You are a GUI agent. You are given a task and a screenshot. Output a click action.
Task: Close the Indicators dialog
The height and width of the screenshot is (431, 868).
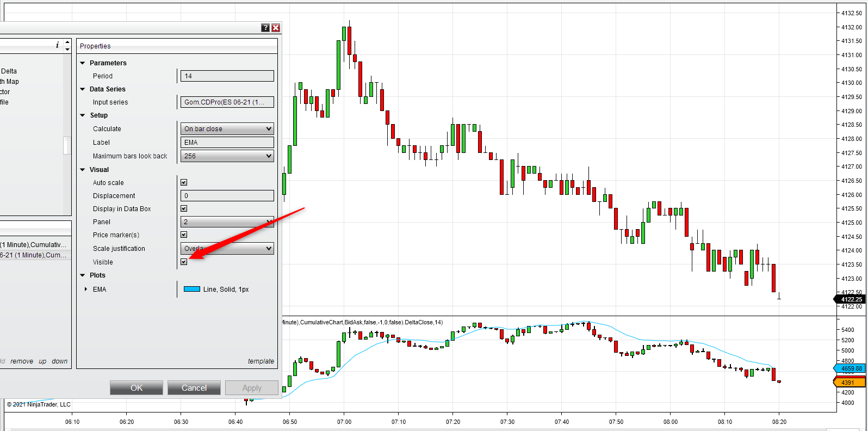pos(276,28)
